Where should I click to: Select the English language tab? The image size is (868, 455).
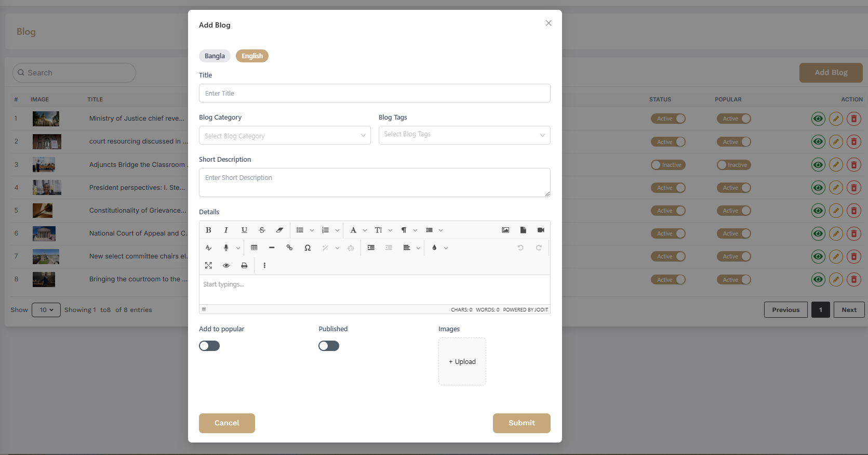pos(252,56)
